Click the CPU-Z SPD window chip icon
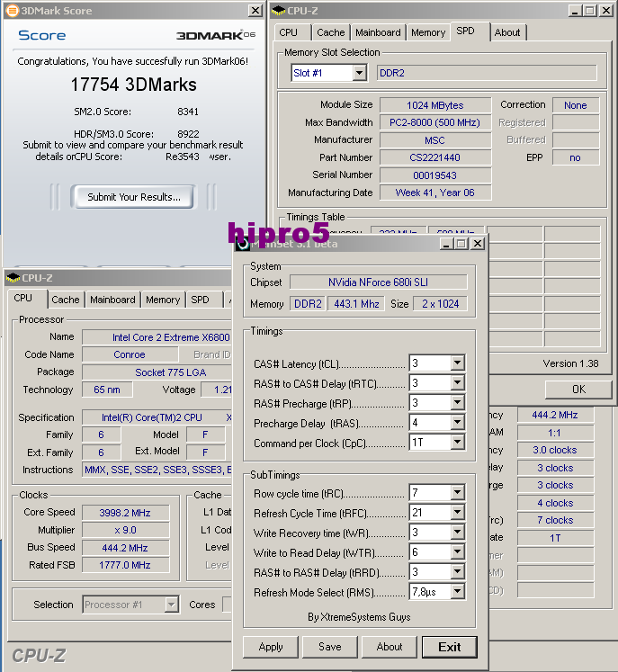This screenshot has width=618, height=672. (279, 11)
